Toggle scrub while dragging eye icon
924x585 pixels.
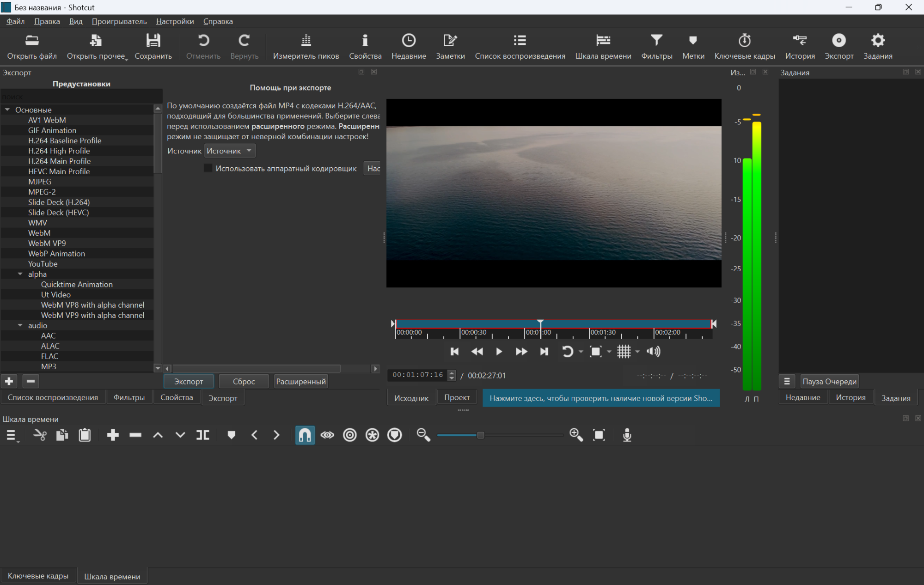327,435
